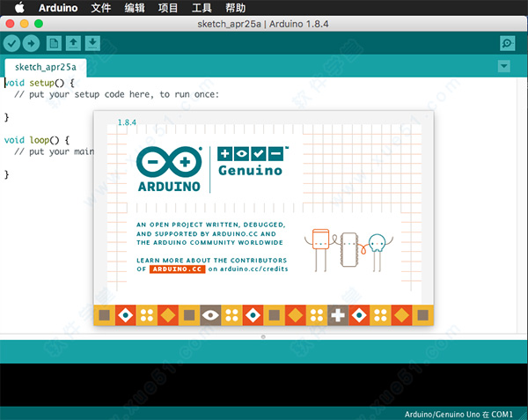Select the sketch_apr25a tab
The height and width of the screenshot is (420, 528).
point(46,68)
